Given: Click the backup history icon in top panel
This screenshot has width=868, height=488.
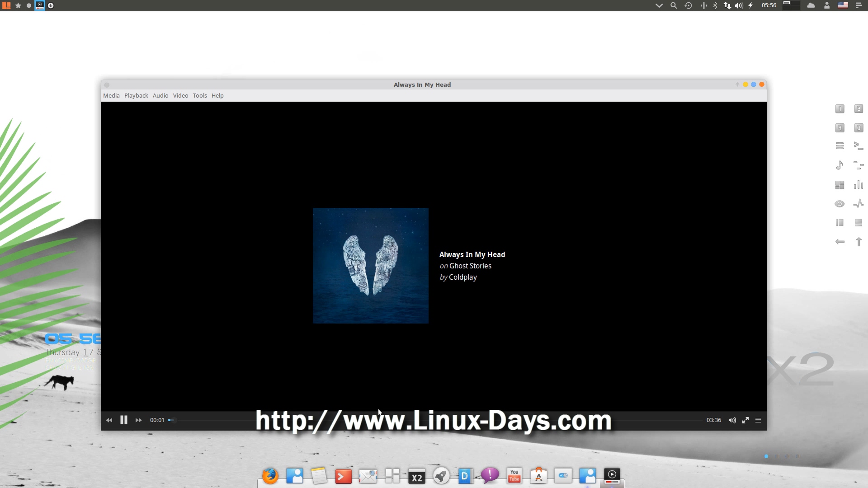Looking at the screenshot, I should coord(688,5).
